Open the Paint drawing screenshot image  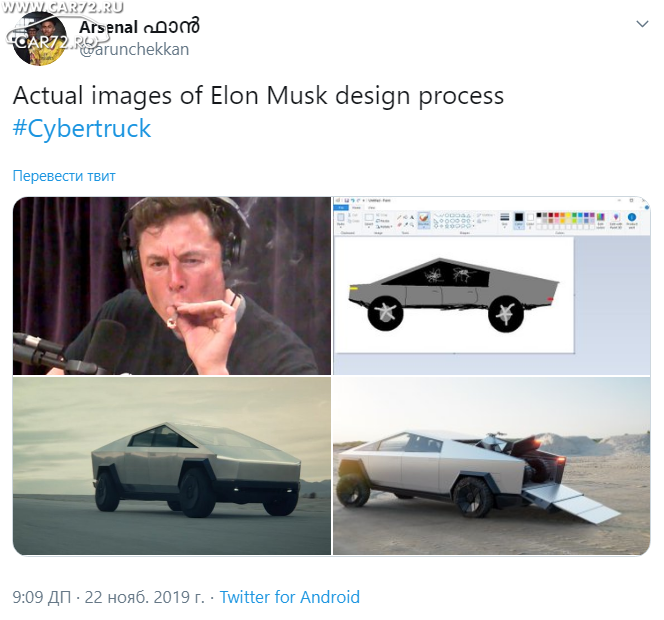[492, 286]
